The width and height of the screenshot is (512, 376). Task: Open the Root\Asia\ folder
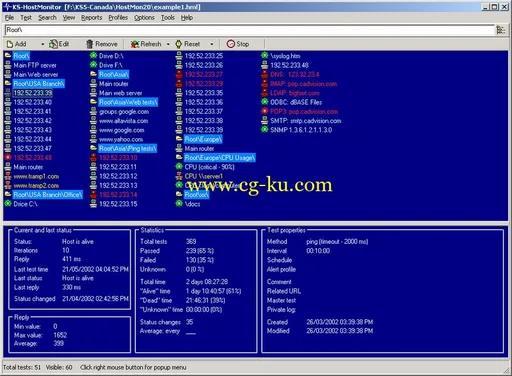(x=114, y=75)
